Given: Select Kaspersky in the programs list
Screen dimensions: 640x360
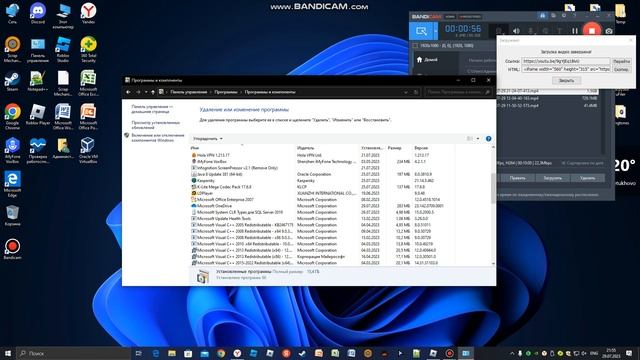Looking at the screenshot, I should point(322,180).
